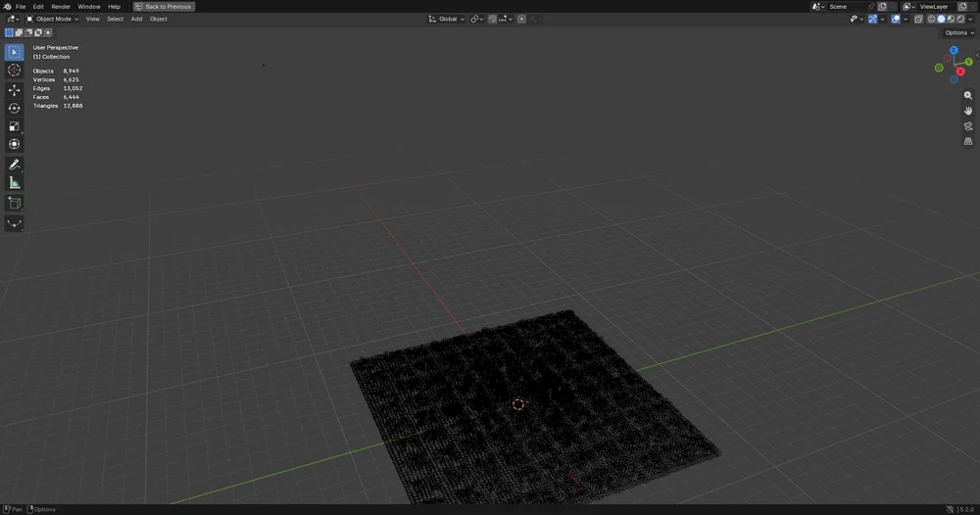Image resolution: width=980 pixels, height=515 pixels.
Task: Switch to Rendered viewport shading
Action: (x=960, y=19)
